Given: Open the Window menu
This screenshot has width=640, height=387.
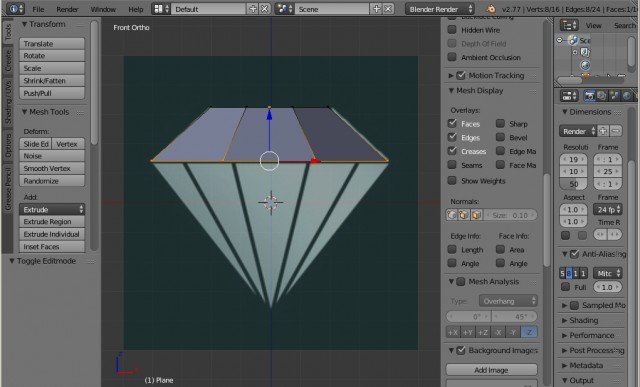Looking at the screenshot, I should 103,9.
